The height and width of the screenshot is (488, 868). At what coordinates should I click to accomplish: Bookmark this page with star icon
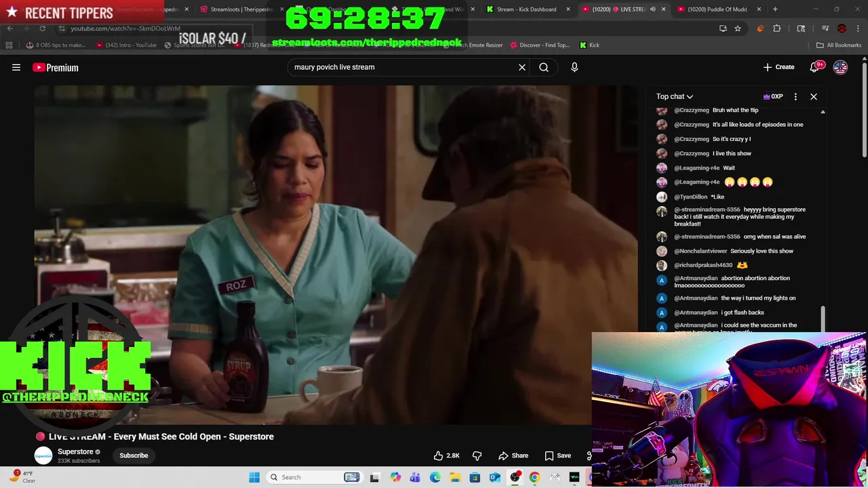tap(738, 28)
